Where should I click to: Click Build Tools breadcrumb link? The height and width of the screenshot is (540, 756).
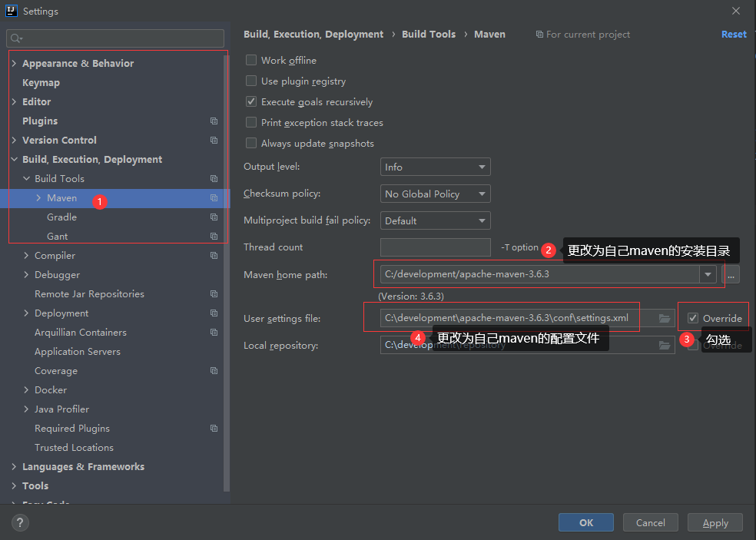pos(429,35)
